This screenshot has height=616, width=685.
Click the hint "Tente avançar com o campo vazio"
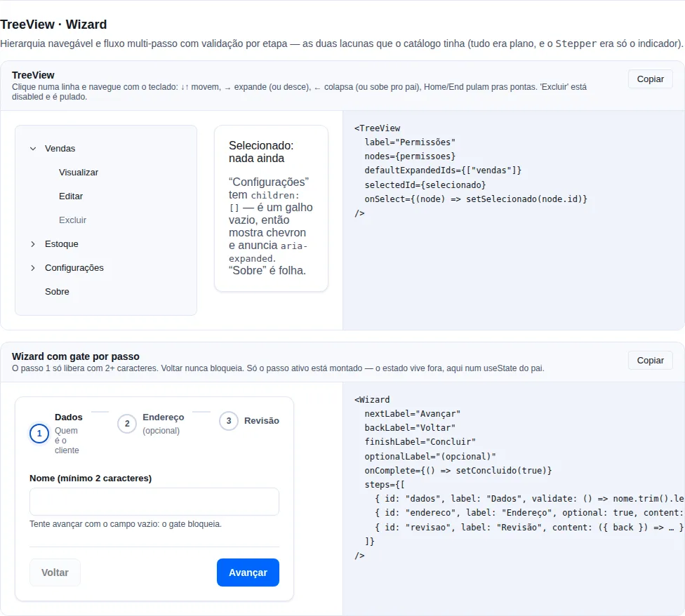point(126,524)
